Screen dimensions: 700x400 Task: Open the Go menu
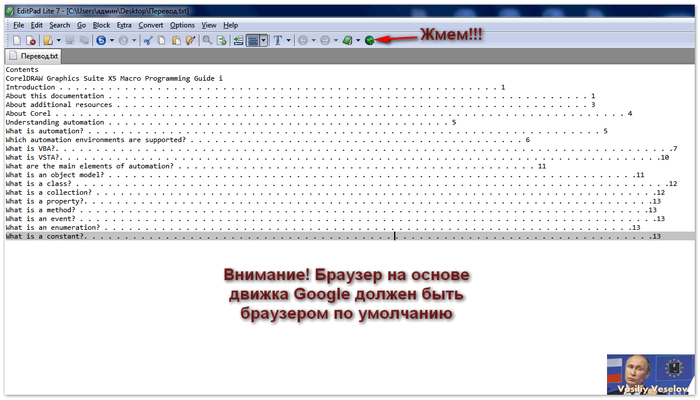pyautogui.click(x=81, y=25)
